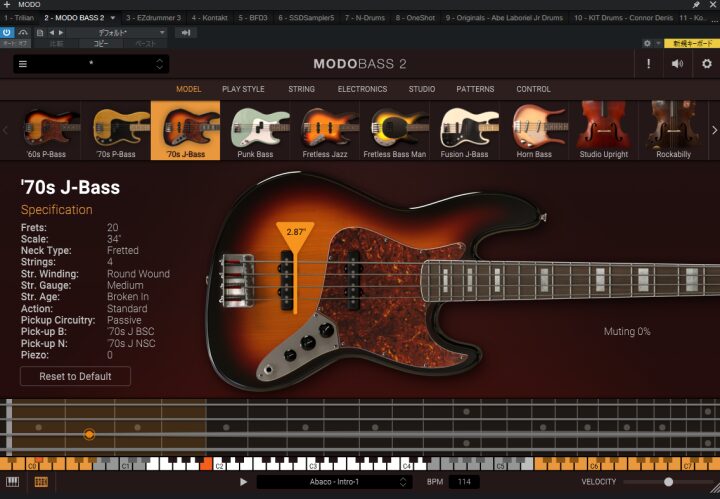720x499 pixels.
Task: Open the ELECTRONICS tab
Action: click(x=362, y=89)
